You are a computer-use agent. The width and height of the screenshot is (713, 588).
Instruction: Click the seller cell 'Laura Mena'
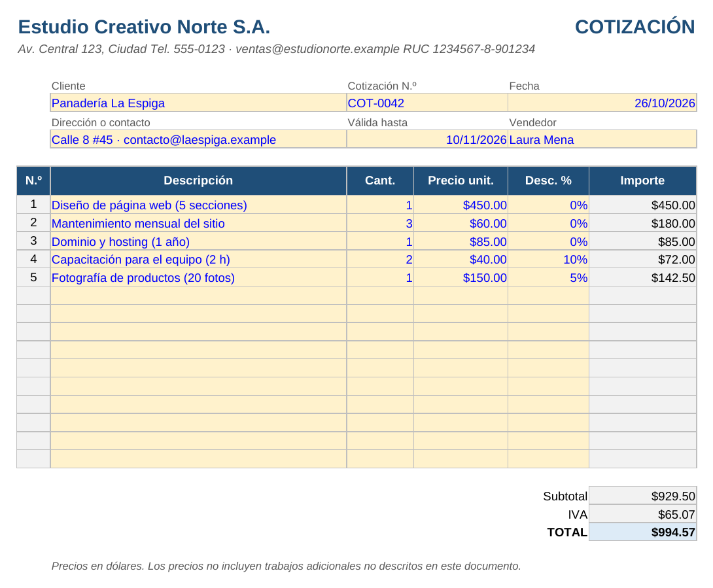602,139
